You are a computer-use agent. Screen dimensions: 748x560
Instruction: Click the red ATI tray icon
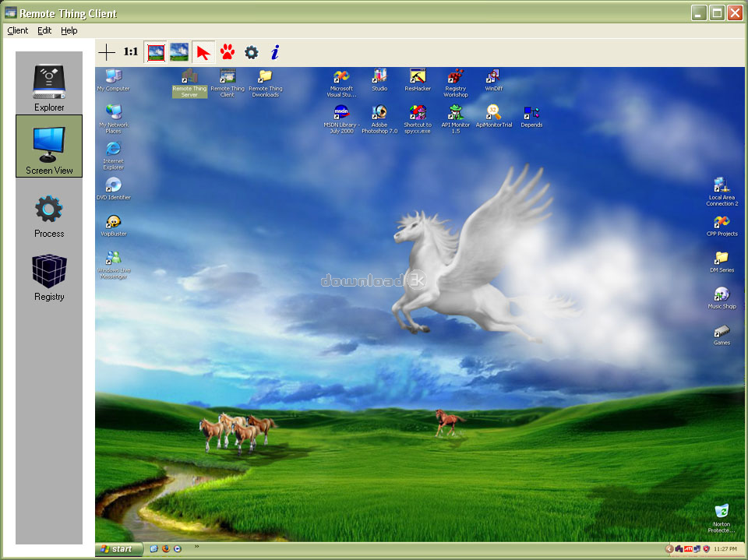coord(688,549)
